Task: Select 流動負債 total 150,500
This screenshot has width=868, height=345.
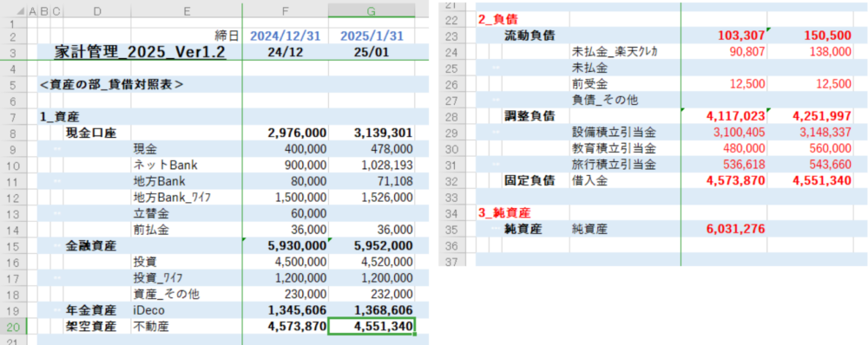Action: pyautogui.click(x=810, y=36)
